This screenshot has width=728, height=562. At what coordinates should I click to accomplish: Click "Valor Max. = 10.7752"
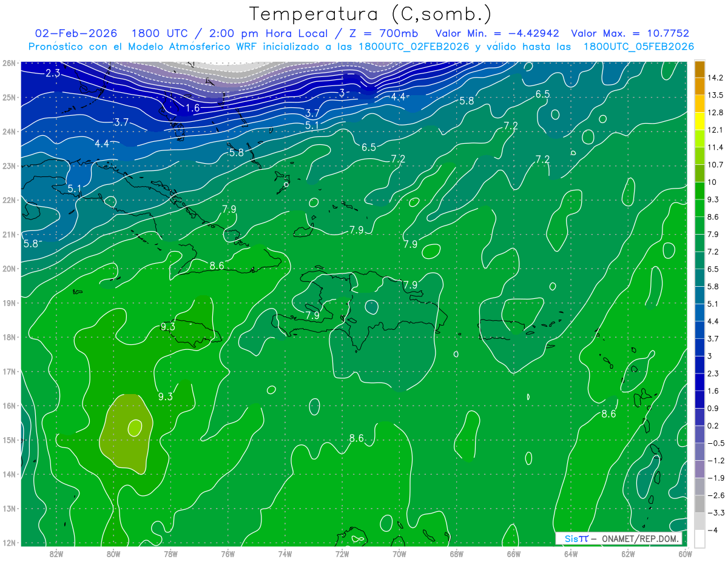[x=630, y=33]
